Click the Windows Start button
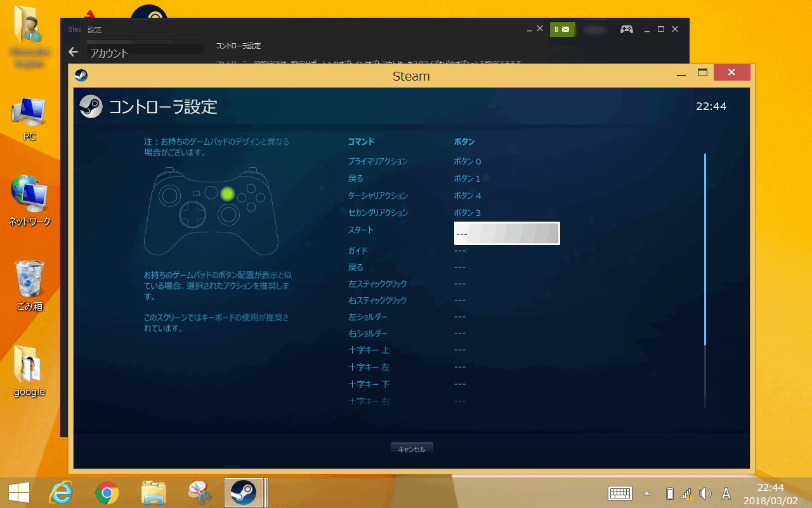812x508 pixels. pos(18,492)
